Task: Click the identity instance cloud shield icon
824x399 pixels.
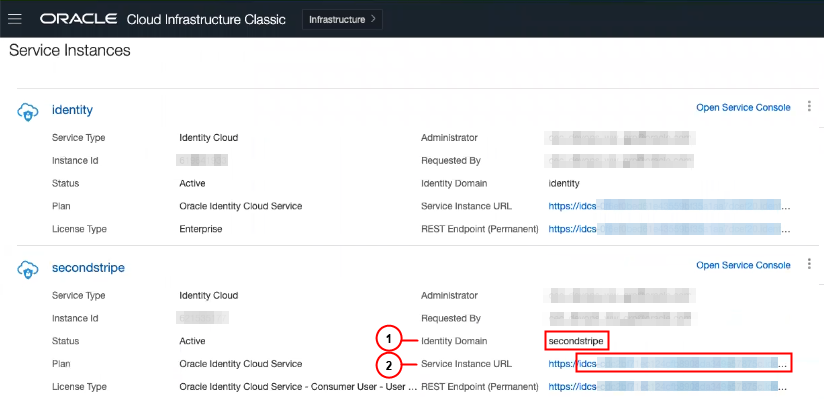Action: pos(27,111)
